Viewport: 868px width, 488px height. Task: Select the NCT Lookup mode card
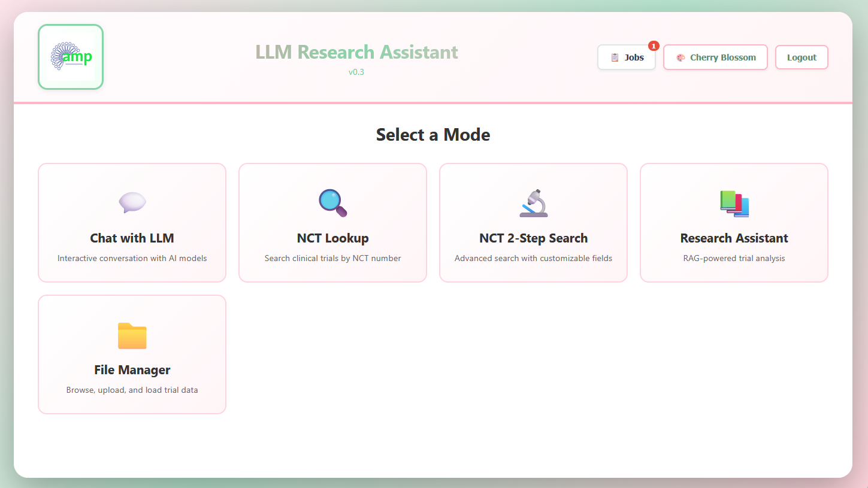coord(332,223)
